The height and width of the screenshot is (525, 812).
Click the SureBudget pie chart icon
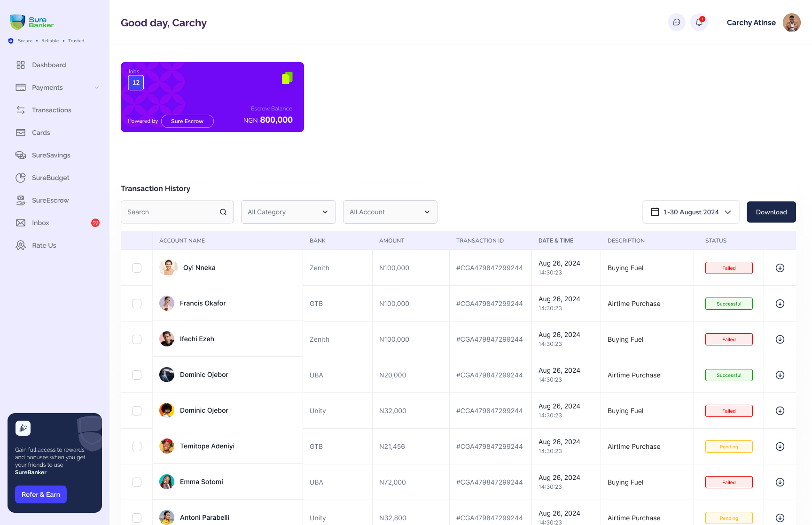point(21,178)
